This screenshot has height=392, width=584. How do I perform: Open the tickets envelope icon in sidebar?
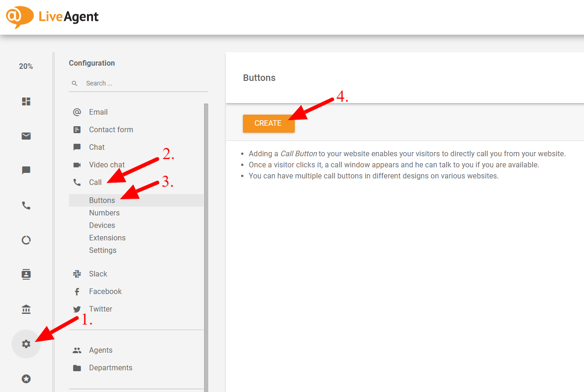coord(26,136)
